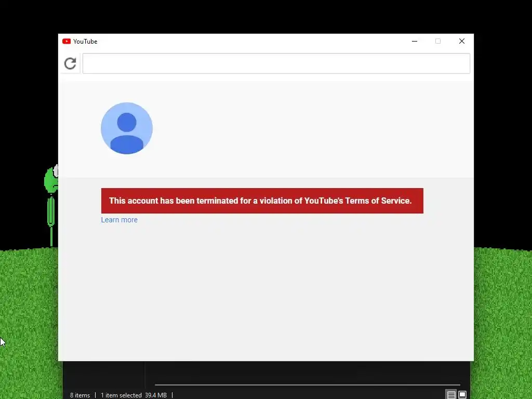Viewport: 532px width, 399px height.
Task: Click '1 item selected 39.4 MB' status text
Action: (134, 395)
